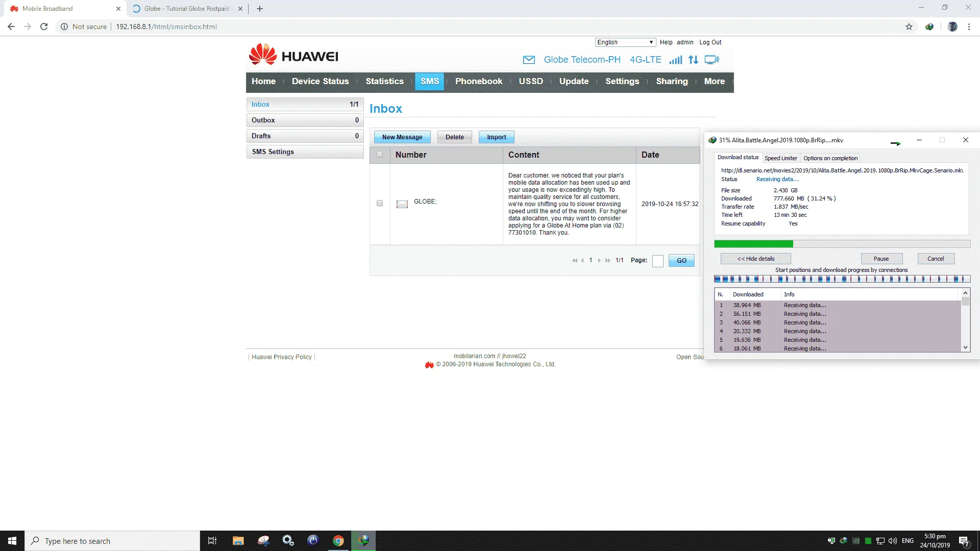This screenshot has width=980, height=551.
Task: Go to previous page of inbox pagination
Action: 582,260
